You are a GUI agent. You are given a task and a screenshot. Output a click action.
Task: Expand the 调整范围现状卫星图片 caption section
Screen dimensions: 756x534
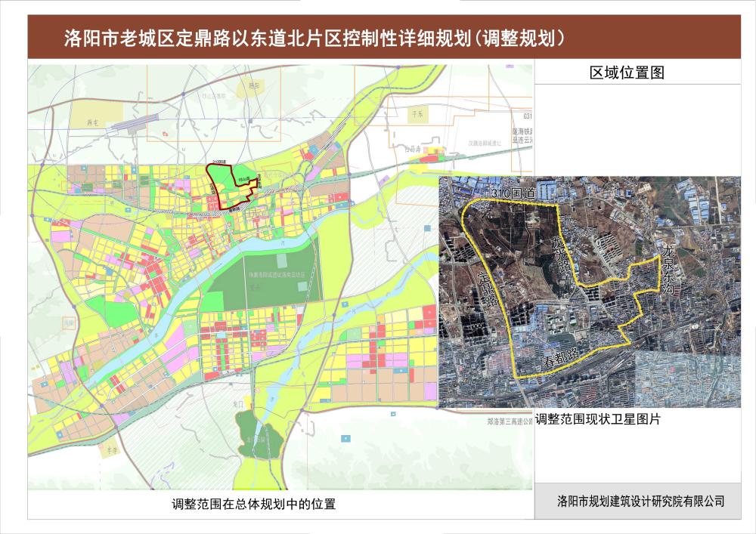(x=597, y=420)
